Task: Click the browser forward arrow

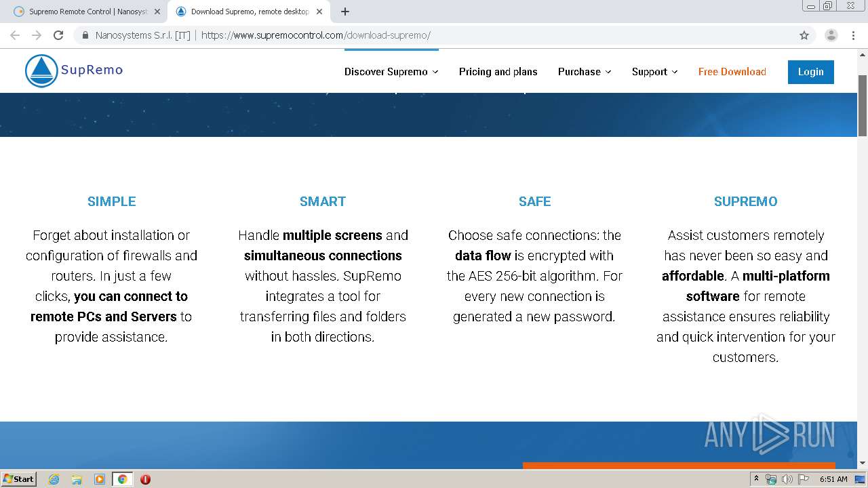Action: pos(37,35)
